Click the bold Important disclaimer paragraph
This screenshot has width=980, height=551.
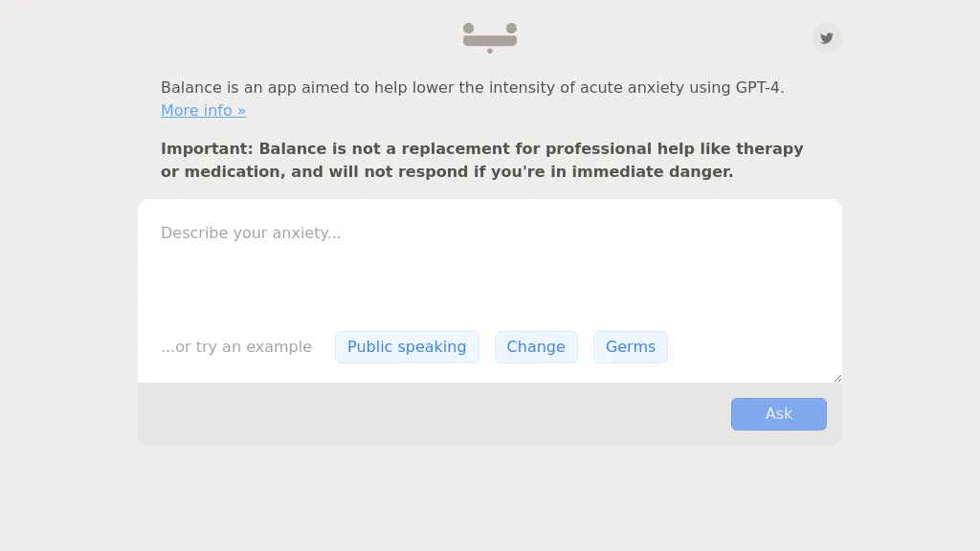coord(482,161)
